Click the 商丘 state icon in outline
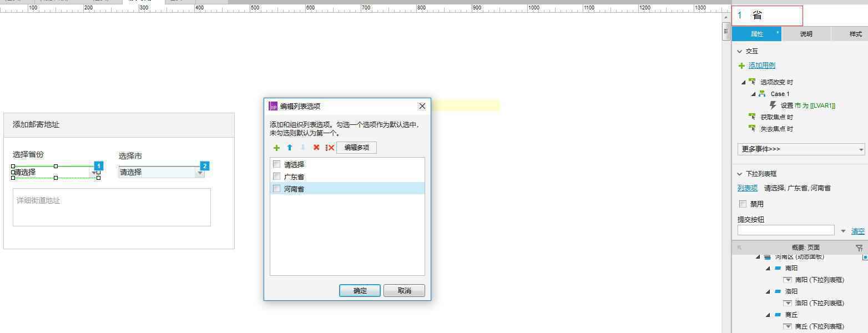The height and width of the screenshot is (333, 868). (778, 315)
